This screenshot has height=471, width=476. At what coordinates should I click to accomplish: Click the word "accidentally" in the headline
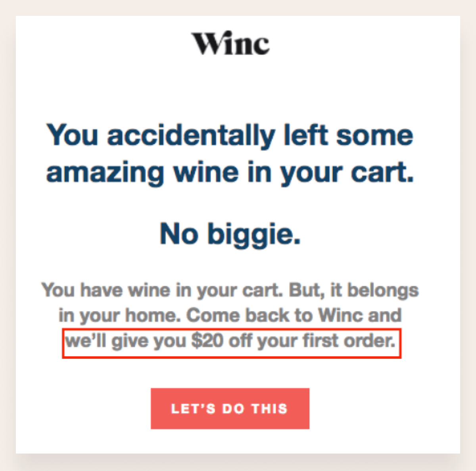pyautogui.click(x=191, y=135)
